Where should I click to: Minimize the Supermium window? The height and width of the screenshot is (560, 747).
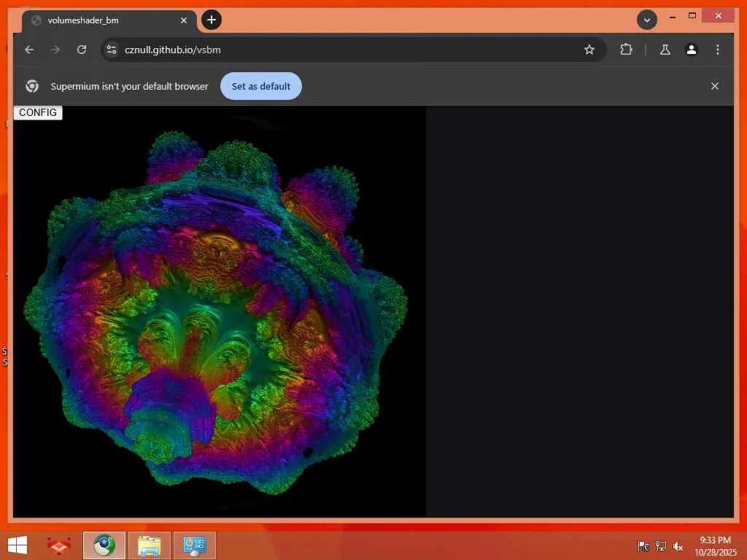672,17
